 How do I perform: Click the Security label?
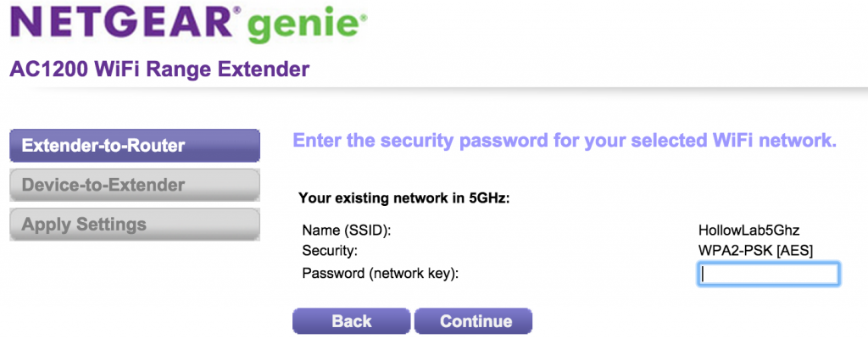[x=330, y=251]
